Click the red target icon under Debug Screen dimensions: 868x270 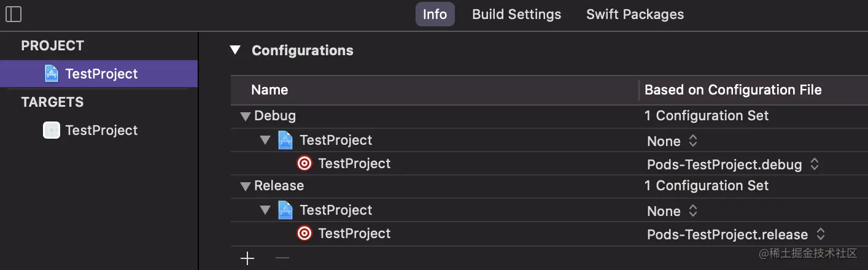pos(304,164)
